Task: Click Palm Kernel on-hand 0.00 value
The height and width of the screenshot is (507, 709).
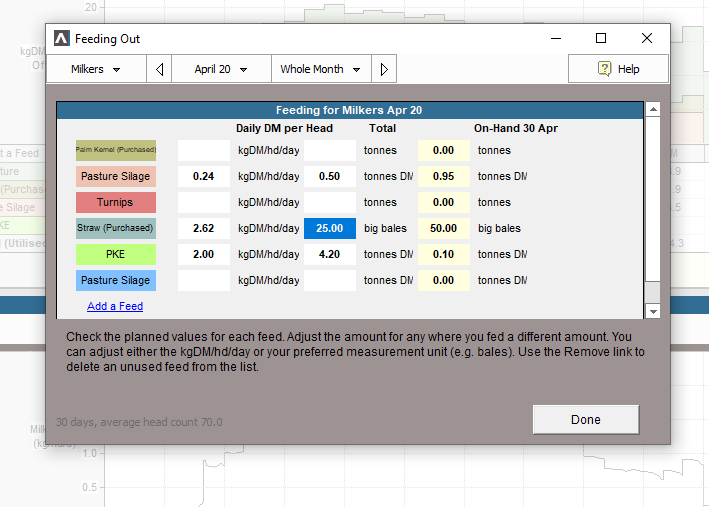Action: pyautogui.click(x=444, y=150)
